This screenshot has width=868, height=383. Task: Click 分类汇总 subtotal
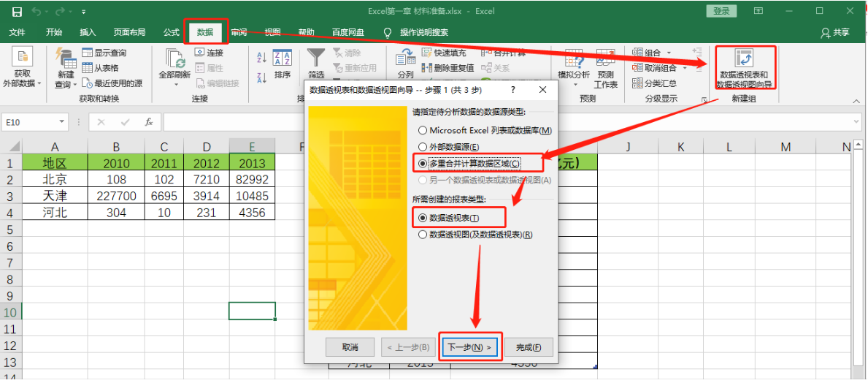654,83
